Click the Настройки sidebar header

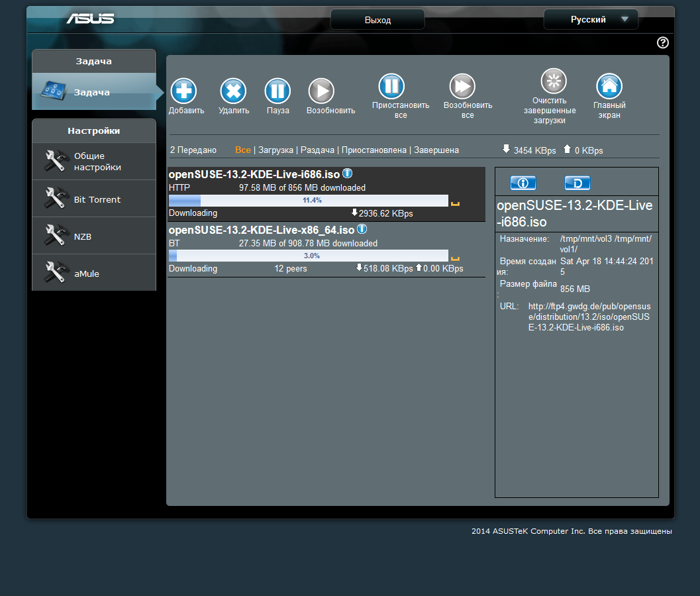(x=94, y=131)
